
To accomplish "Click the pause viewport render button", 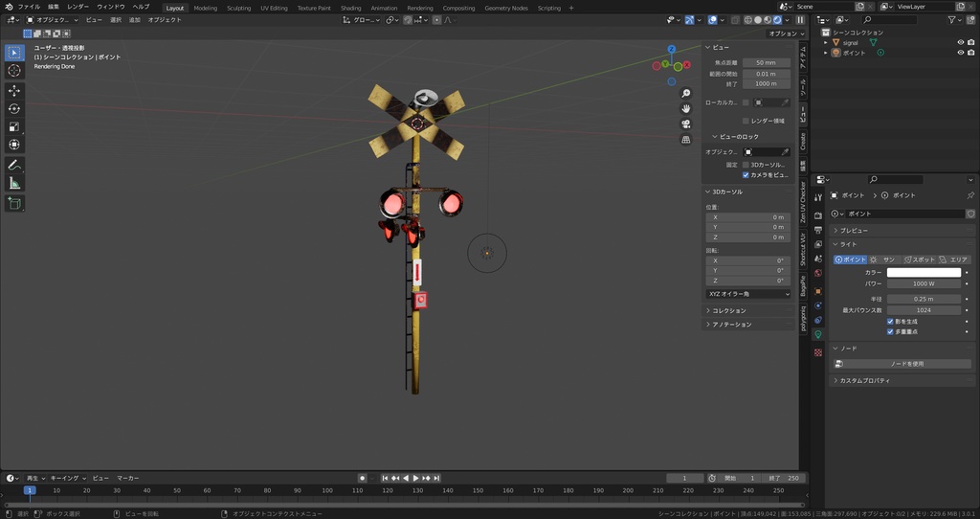I will tap(800, 20).
